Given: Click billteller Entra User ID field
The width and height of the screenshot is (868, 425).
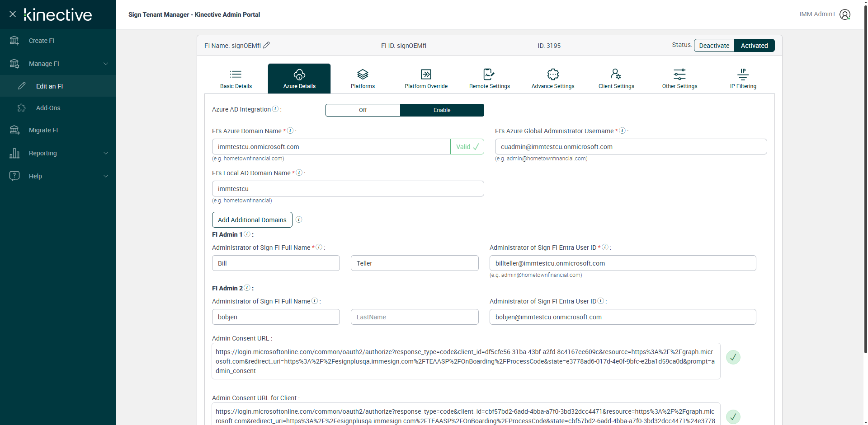Looking at the screenshot, I should click(x=623, y=263).
